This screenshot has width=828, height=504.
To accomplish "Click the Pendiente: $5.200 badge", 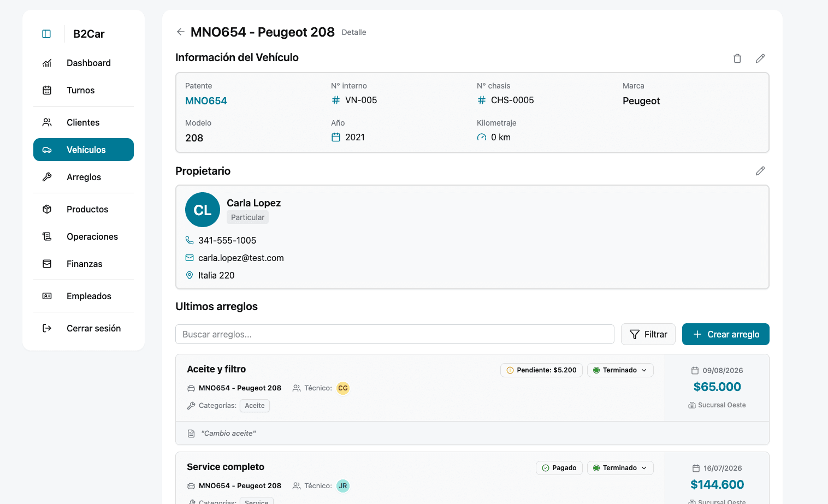I will [542, 370].
